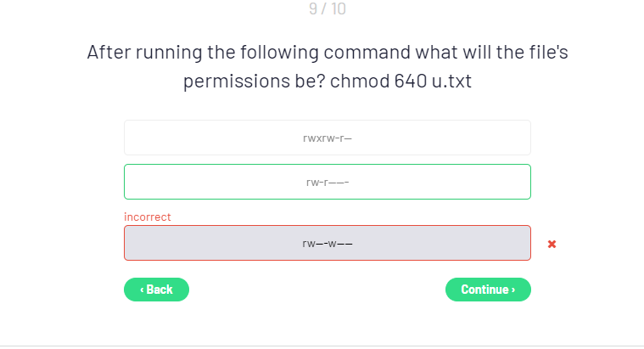
Task: Click the left chevron on Back
Action: pos(142,290)
